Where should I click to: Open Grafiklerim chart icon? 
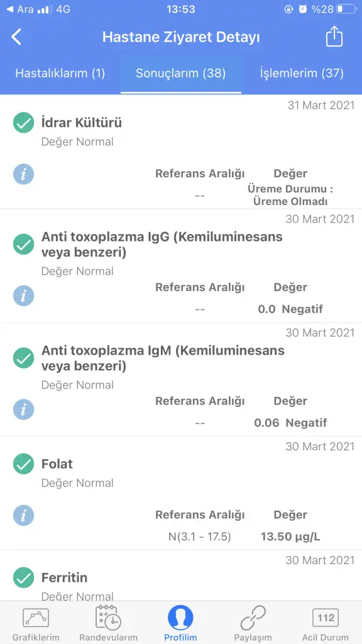point(36,618)
